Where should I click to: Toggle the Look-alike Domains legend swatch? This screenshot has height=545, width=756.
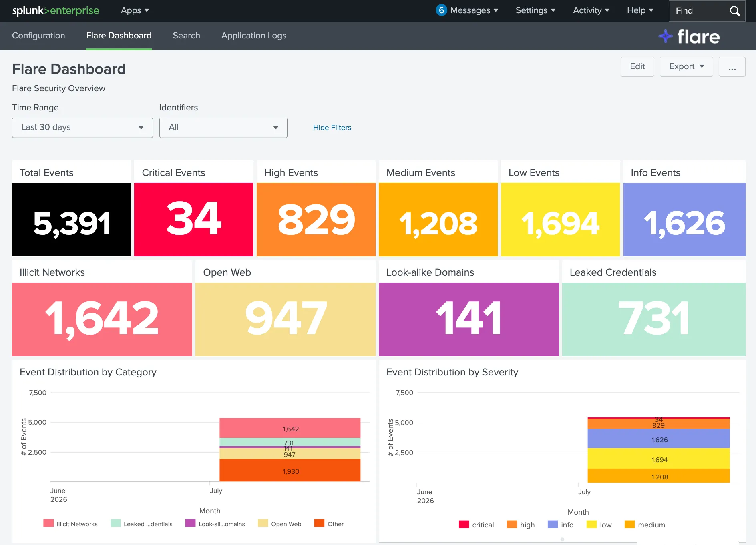point(191,523)
